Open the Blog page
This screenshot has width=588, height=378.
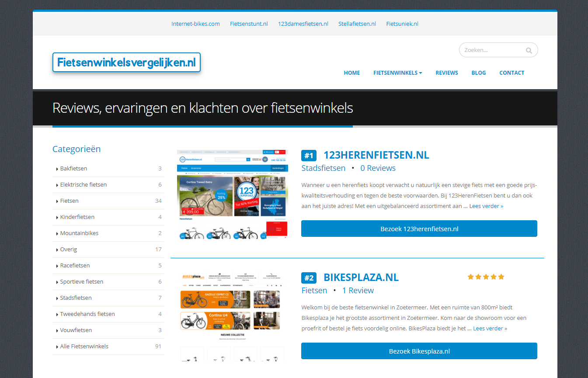(x=479, y=73)
